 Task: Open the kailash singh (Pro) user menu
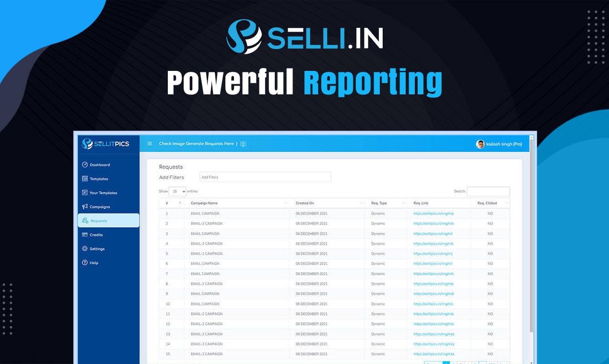(499, 144)
